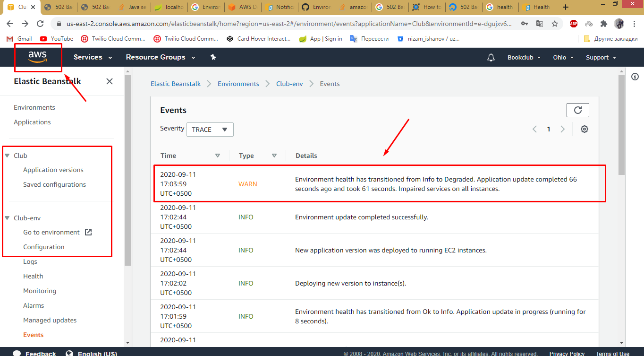Viewport: 644px width, 356px height.
Task: Go to previous events page arrow
Action: click(534, 129)
